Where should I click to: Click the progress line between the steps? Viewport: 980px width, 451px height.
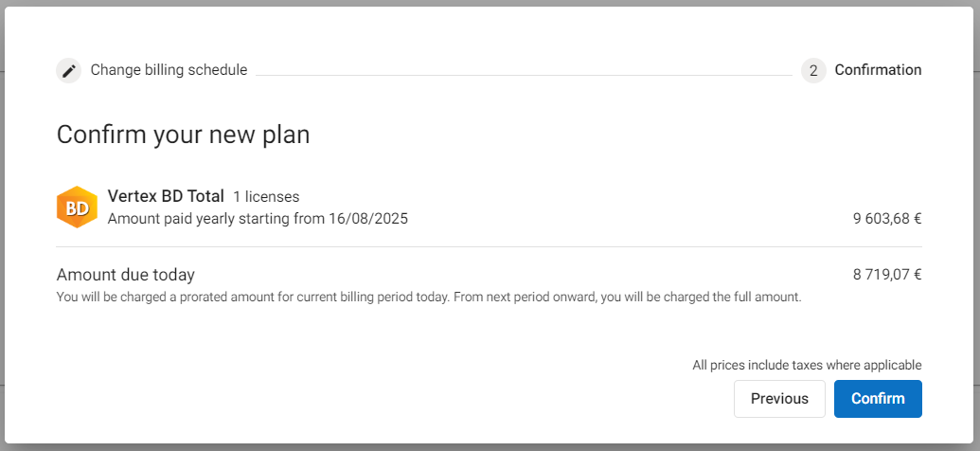tap(523, 75)
